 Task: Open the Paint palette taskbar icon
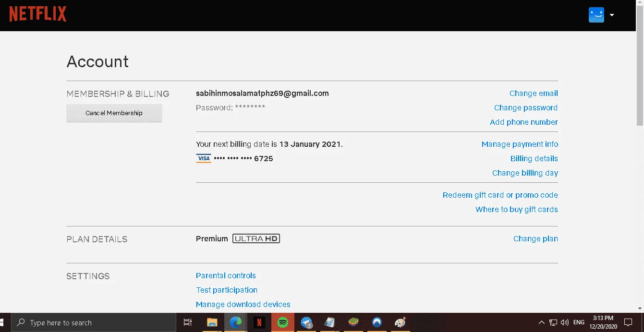coord(400,323)
